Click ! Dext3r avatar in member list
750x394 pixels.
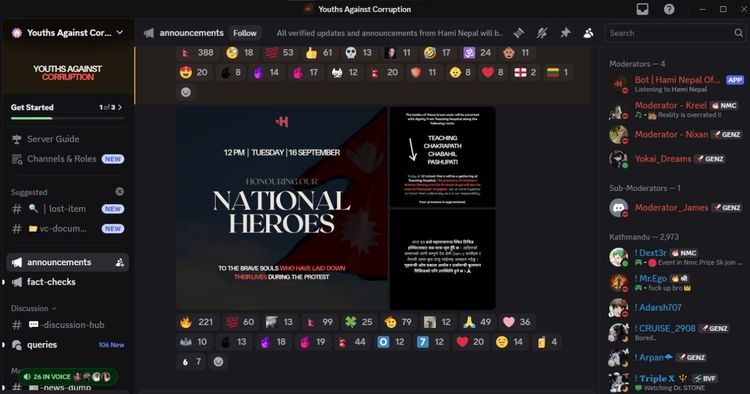pyautogui.click(x=618, y=257)
